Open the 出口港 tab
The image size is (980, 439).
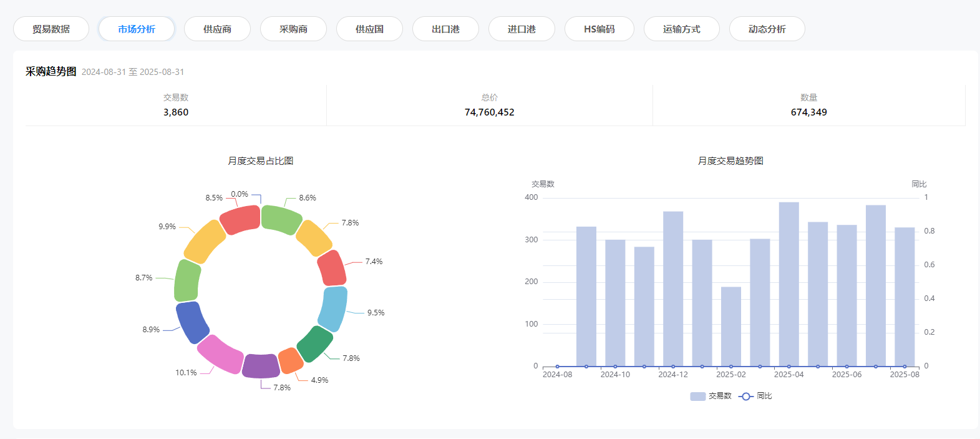pos(445,29)
